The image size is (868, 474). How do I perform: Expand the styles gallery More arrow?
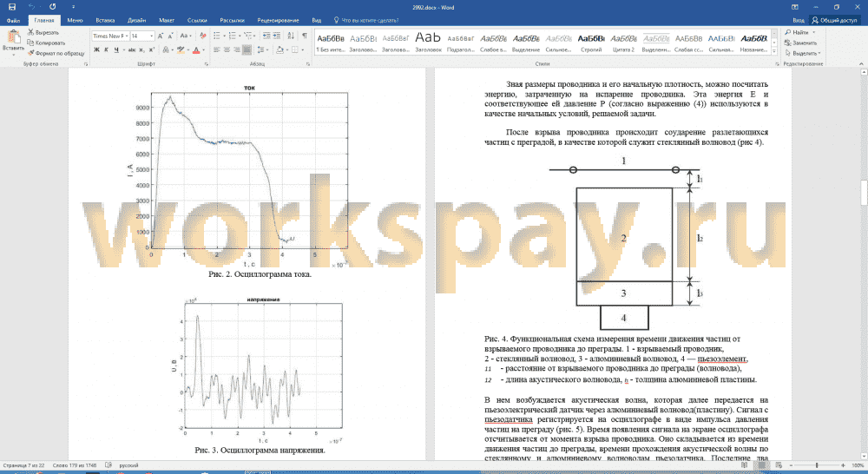click(774, 51)
